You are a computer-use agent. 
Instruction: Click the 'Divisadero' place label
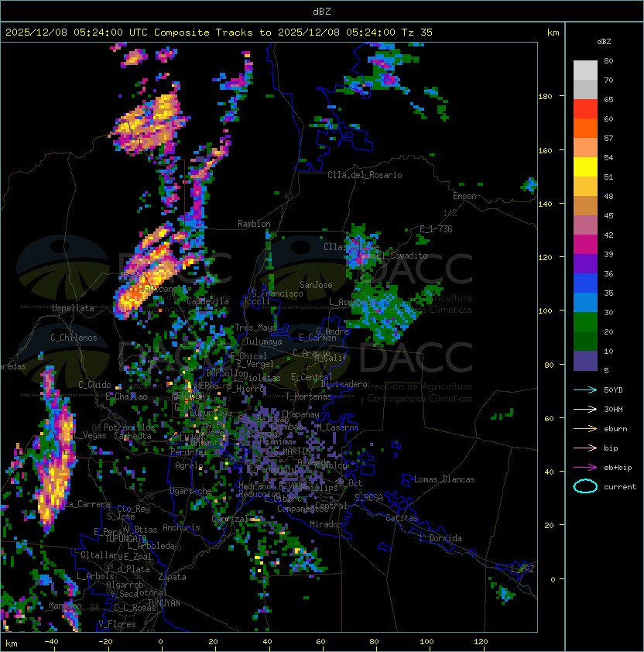tap(344, 384)
